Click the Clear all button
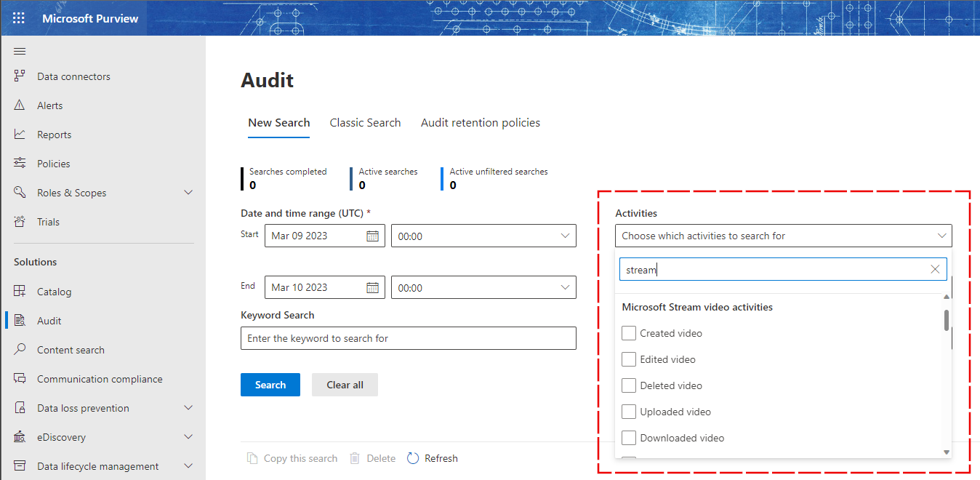The width and height of the screenshot is (980, 480). click(x=345, y=385)
